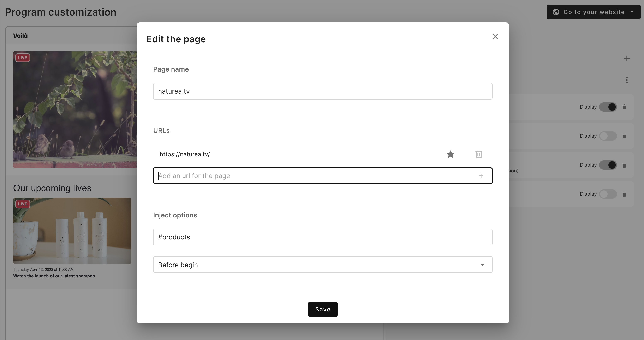Viewport: 644px width, 340px height.
Task: Click the delete URL trash icon
Action: pyautogui.click(x=478, y=154)
